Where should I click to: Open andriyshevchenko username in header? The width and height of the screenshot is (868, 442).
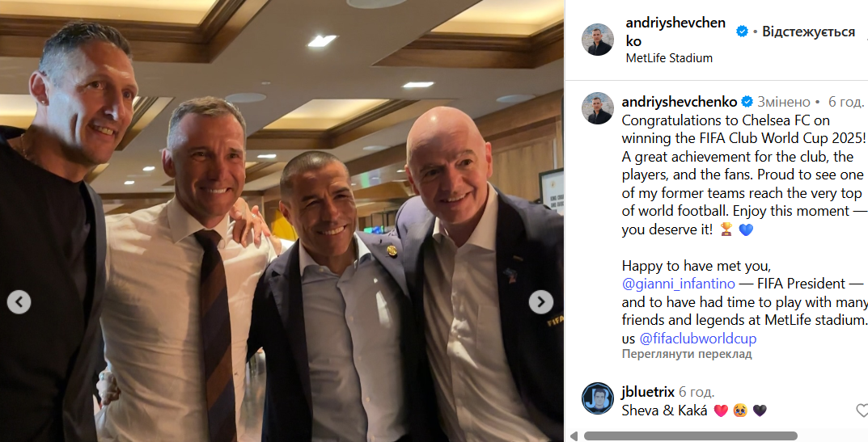(x=675, y=32)
